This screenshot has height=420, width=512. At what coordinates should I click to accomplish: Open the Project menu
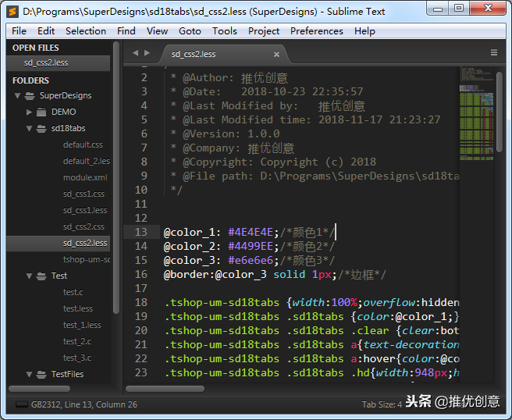pos(264,31)
